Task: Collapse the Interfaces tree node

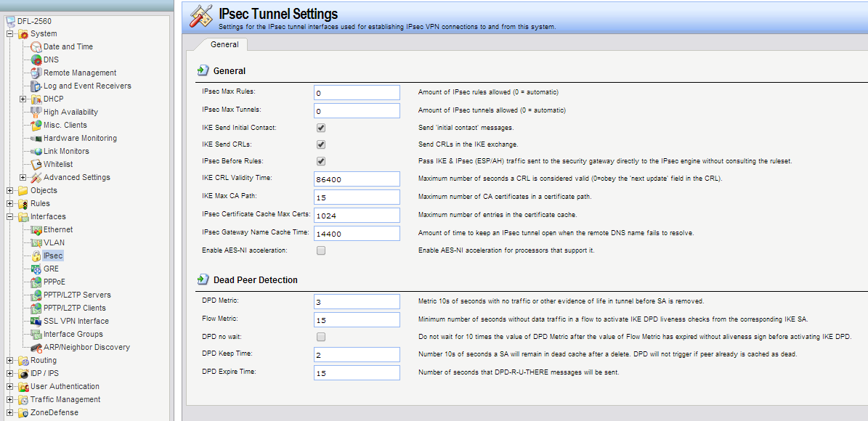Action: (x=10, y=217)
